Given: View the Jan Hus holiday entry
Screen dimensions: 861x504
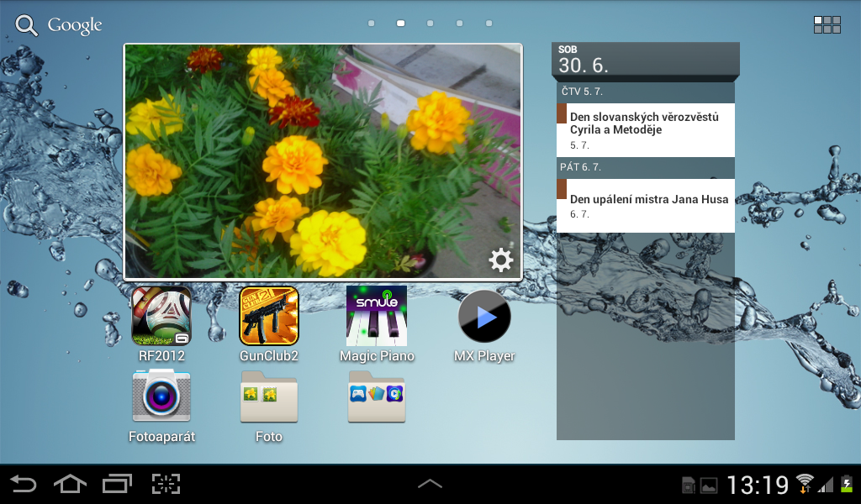Looking at the screenshot, I should point(647,202).
